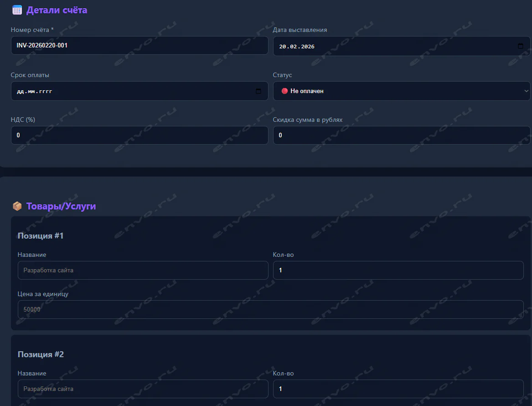Focus the Кол-во field in Позиция #1
Viewport: 532px width, 406px height.
coord(398,271)
